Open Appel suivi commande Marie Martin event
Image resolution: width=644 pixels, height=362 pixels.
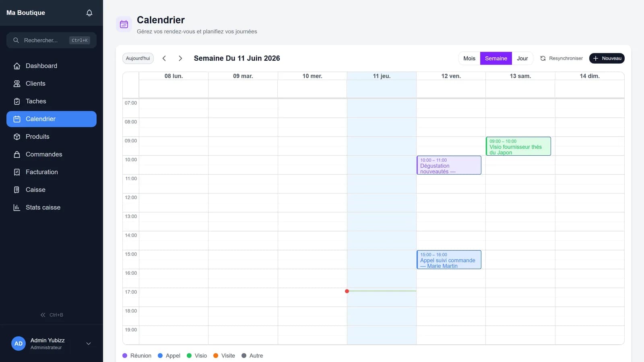pos(449,260)
